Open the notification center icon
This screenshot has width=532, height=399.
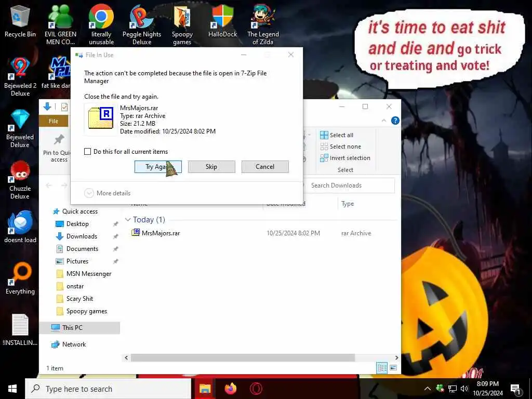[x=516, y=389]
